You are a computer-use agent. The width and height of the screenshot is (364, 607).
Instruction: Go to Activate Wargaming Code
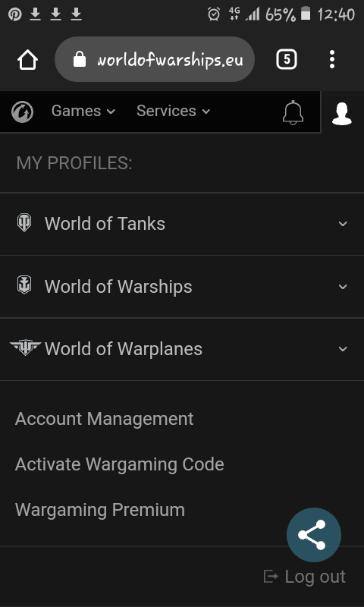pyautogui.click(x=120, y=464)
